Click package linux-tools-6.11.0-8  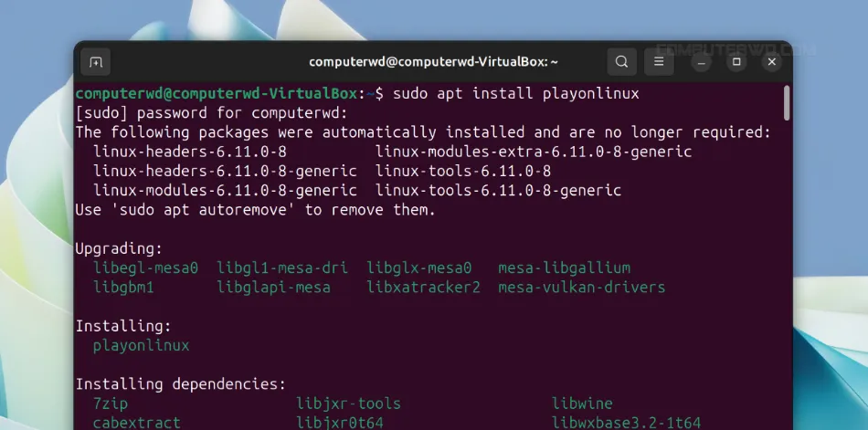point(463,171)
